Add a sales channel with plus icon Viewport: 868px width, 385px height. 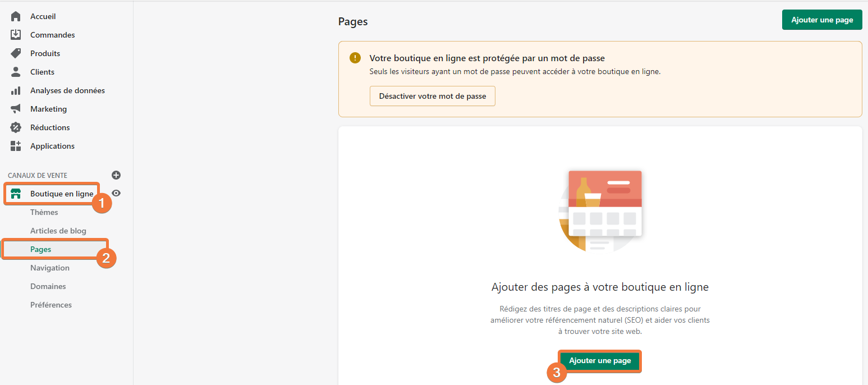[x=116, y=175]
